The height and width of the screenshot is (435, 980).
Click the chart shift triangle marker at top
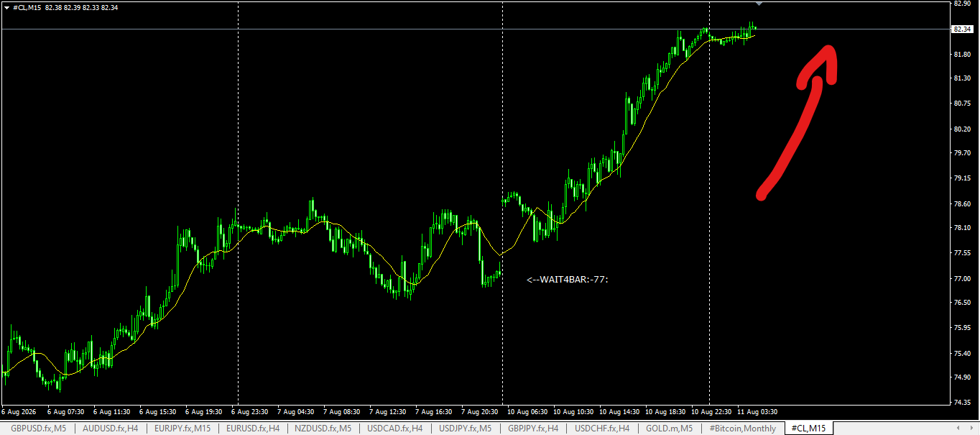pos(759,4)
